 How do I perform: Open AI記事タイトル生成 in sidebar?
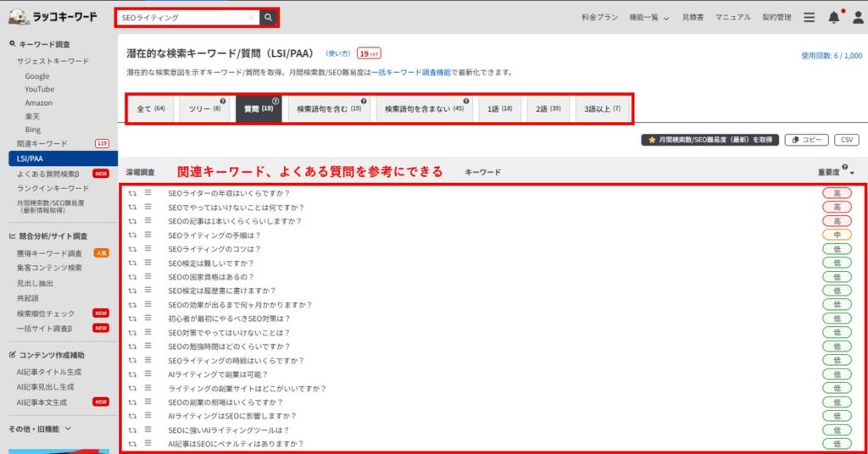click(x=48, y=372)
